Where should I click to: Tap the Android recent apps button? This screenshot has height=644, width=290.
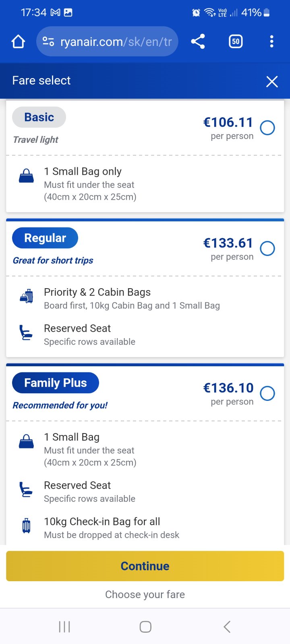click(64, 627)
